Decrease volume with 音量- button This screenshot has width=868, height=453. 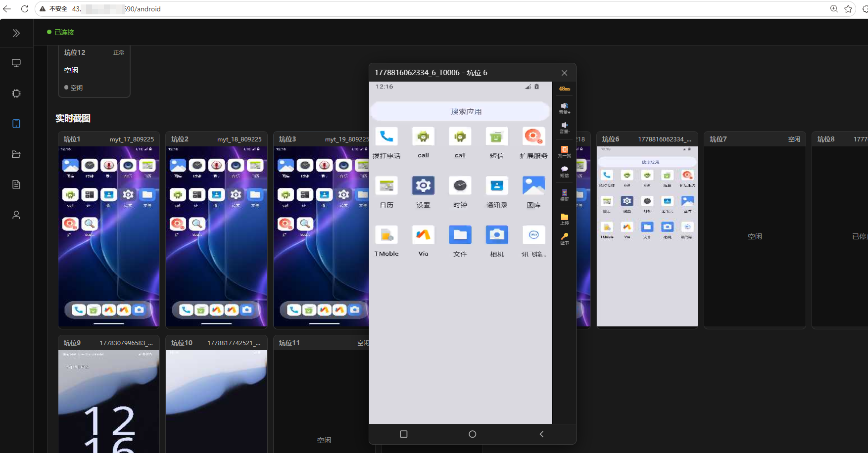565,128
